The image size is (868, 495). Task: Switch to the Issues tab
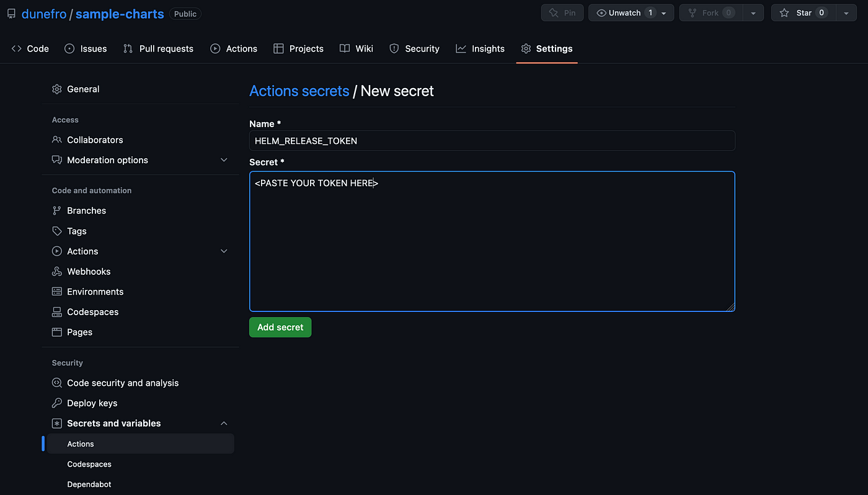pyautogui.click(x=86, y=48)
